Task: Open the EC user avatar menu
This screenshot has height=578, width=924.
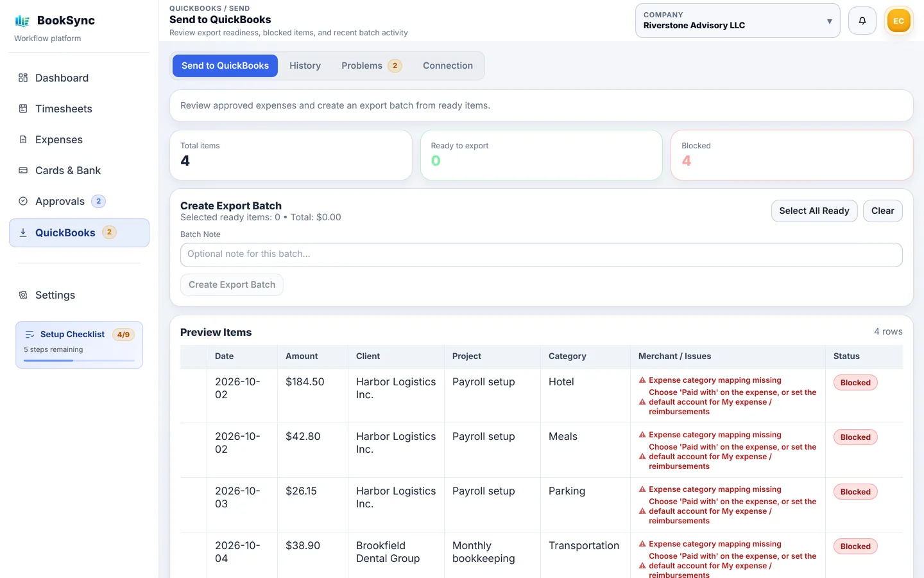Action: [x=898, y=21]
